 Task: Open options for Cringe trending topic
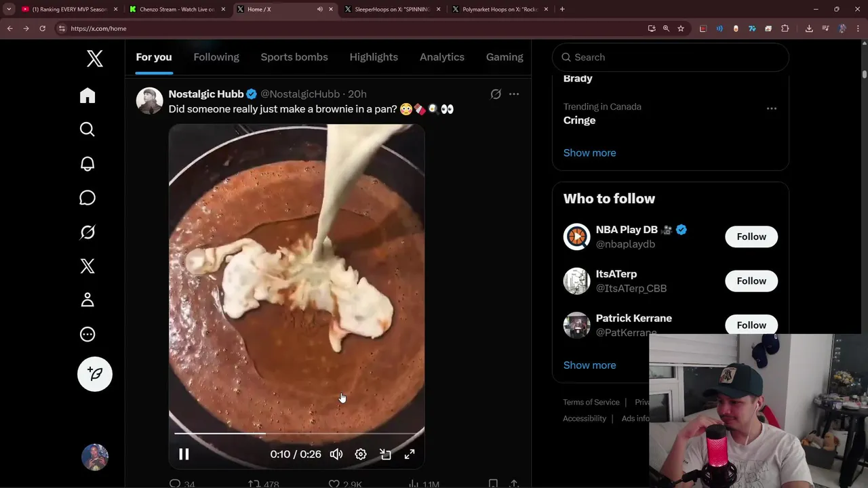(771, 108)
